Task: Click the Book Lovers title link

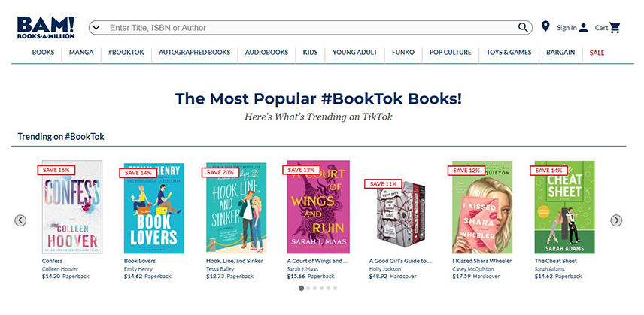Action: click(139, 261)
